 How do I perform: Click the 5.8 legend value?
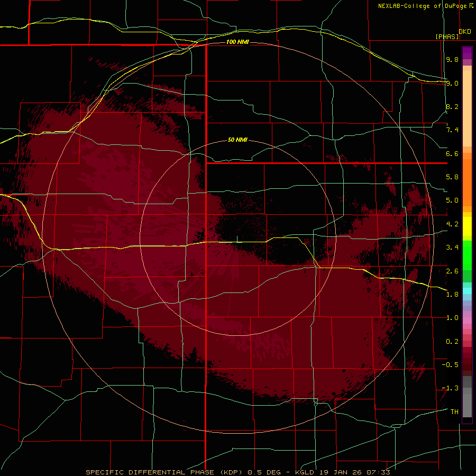coord(452,177)
